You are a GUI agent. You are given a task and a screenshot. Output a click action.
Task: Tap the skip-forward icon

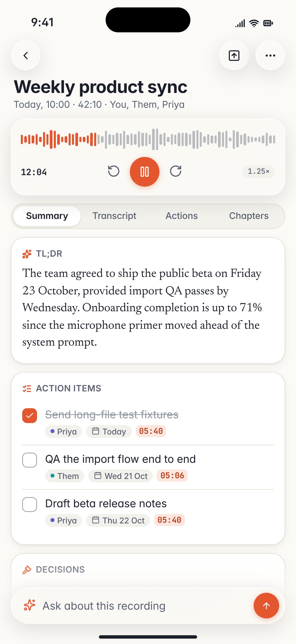click(175, 172)
